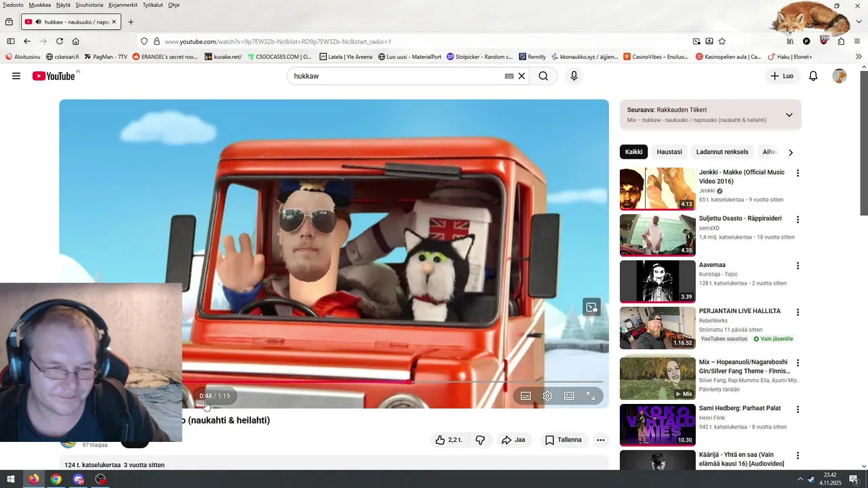This screenshot has width=868, height=488.
Task: Open Aavemaa video thumbnail
Action: click(x=657, y=281)
